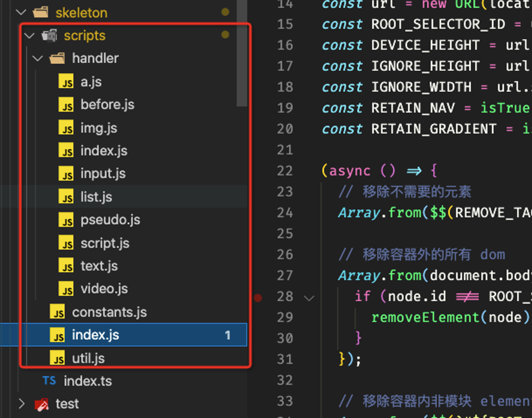
Task: Collapse the handler folder chevron
Action: tap(38, 58)
